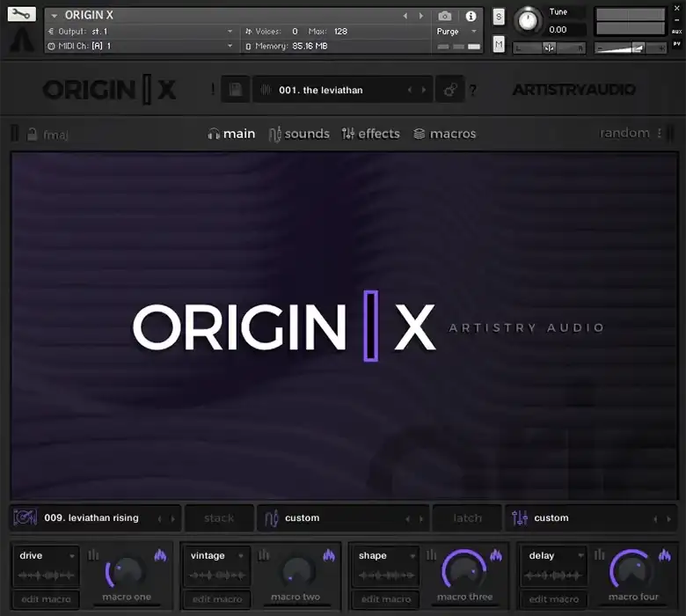Viewport: 686px width, 616px height.
Task: Click the bars icon beside shape macro
Action: click(431, 555)
